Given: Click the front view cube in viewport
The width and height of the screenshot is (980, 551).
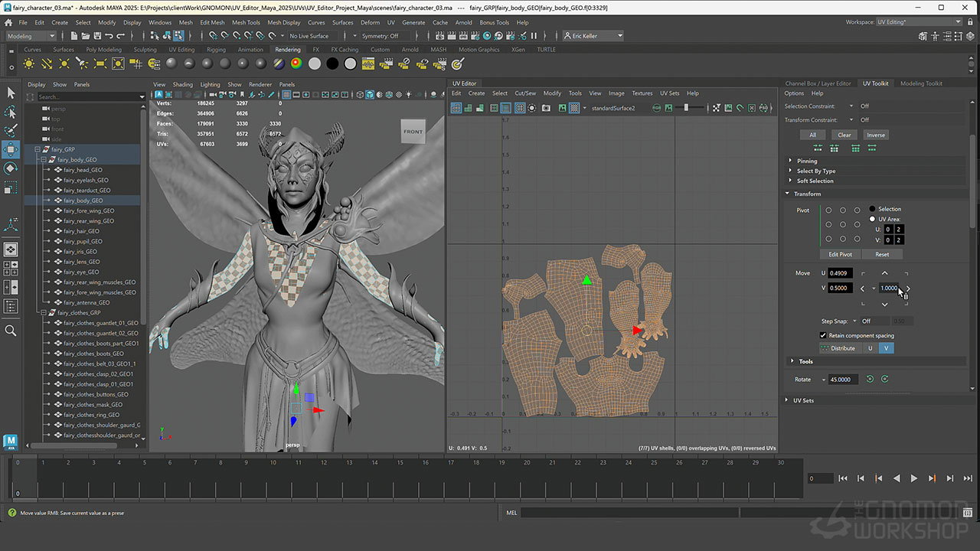Looking at the screenshot, I should (x=413, y=132).
